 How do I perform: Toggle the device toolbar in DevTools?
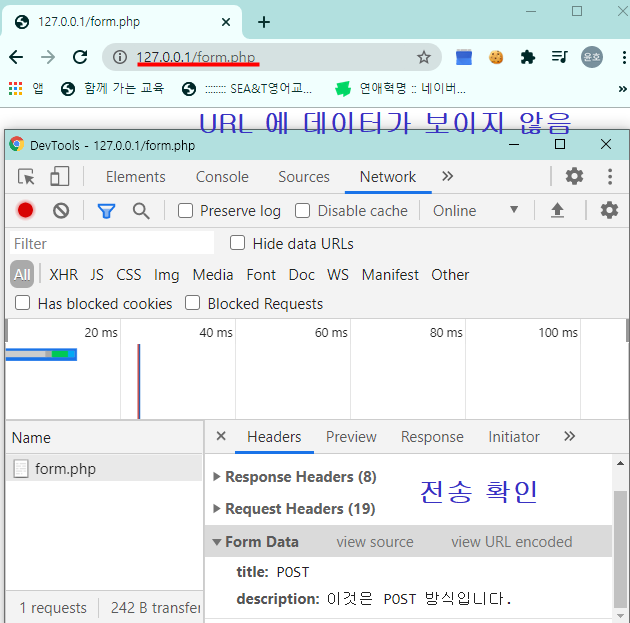pyautogui.click(x=59, y=176)
